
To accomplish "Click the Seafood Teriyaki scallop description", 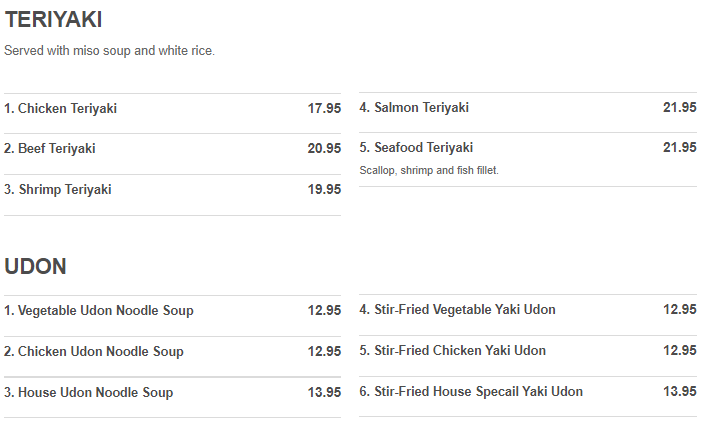I will tap(429, 171).
